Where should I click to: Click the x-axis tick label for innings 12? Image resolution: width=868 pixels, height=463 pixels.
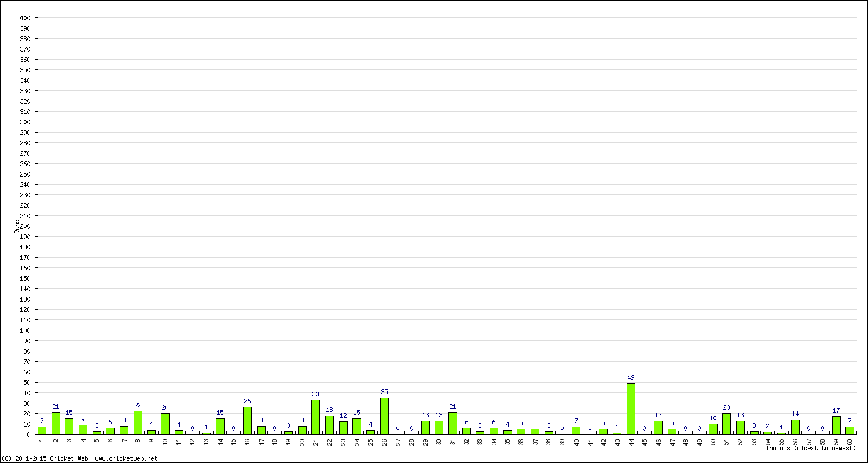192,441
